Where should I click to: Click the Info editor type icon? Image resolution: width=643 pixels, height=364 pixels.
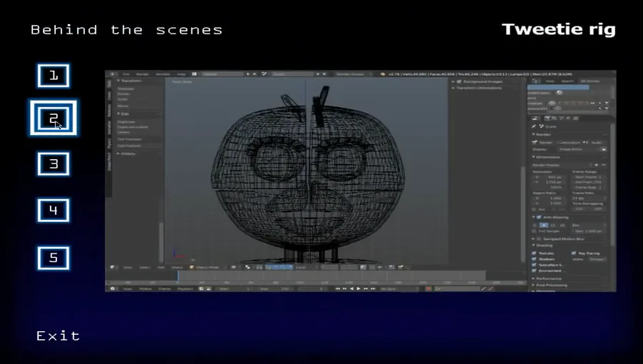coord(112,74)
